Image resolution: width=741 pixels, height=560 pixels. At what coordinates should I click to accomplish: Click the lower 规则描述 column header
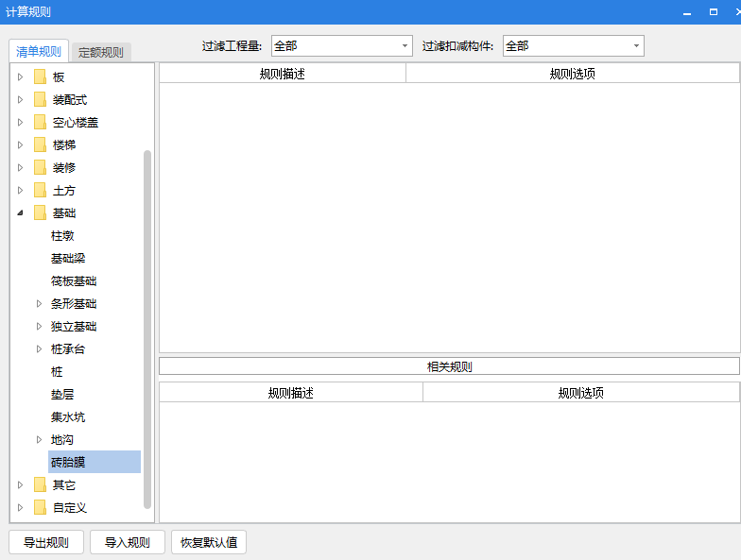(x=291, y=393)
